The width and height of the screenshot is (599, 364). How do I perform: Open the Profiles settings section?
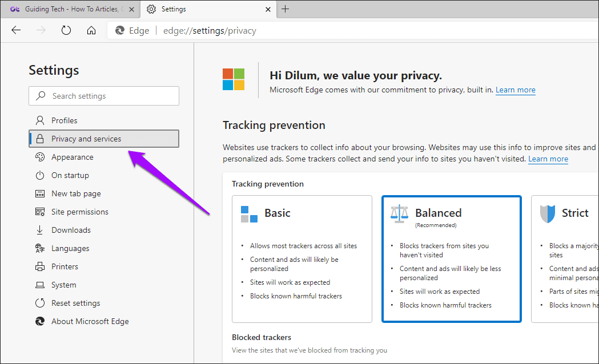[104, 120]
